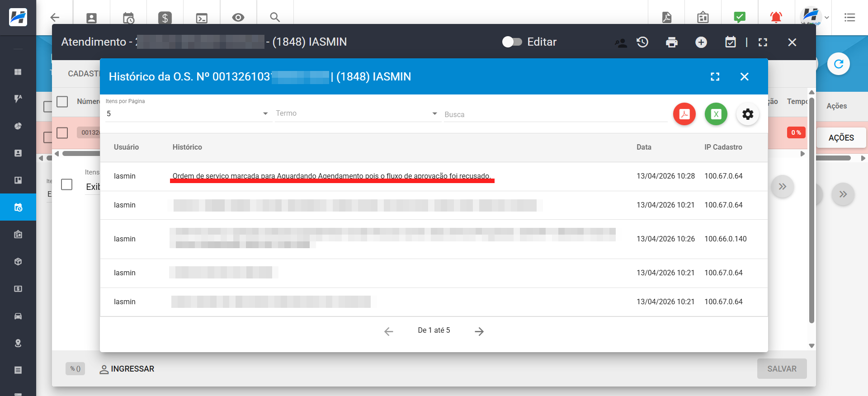This screenshot has width=868, height=396.
Task: Click the Busca search field
Action: click(555, 115)
